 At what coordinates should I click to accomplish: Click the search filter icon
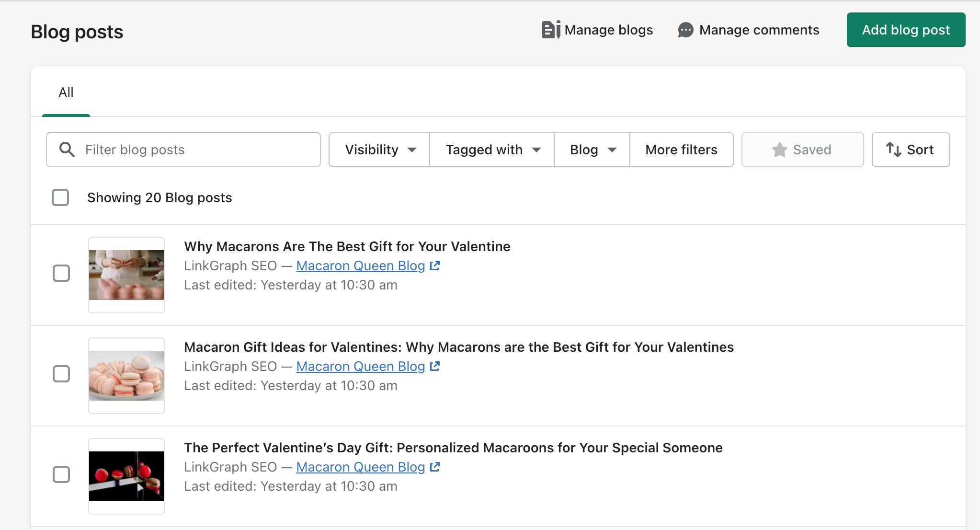click(x=67, y=149)
